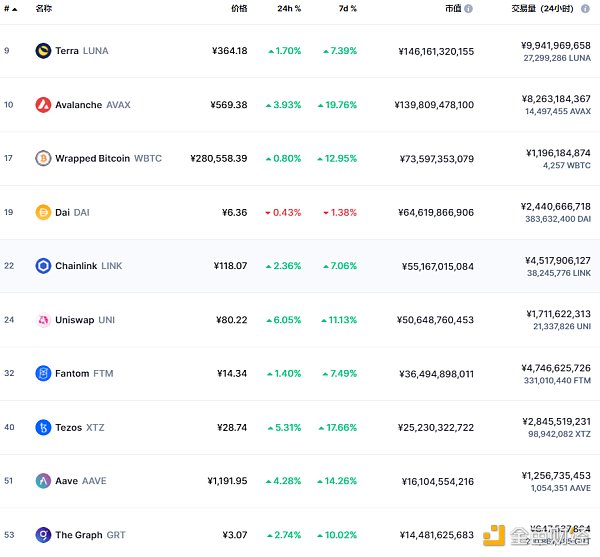This screenshot has height=557, width=600.
Task: Sort by rank number column header
Action: click(10, 8)
